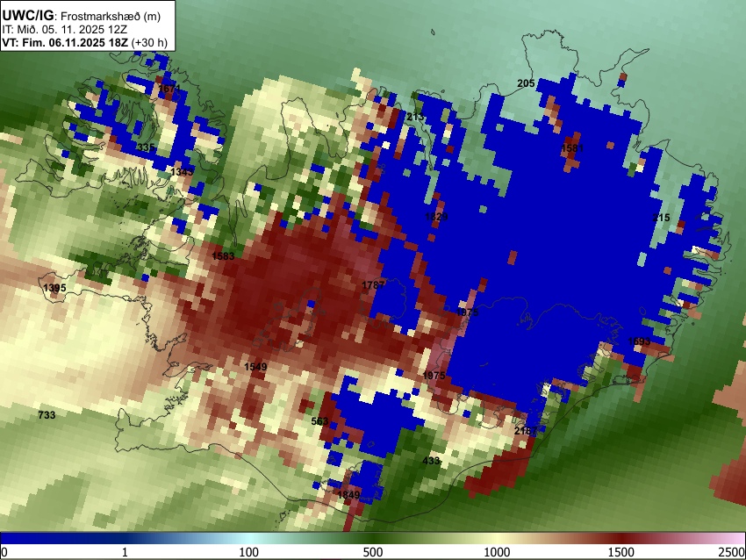Click the map value label "205"
746x560 pixels.
coord(526,83)
